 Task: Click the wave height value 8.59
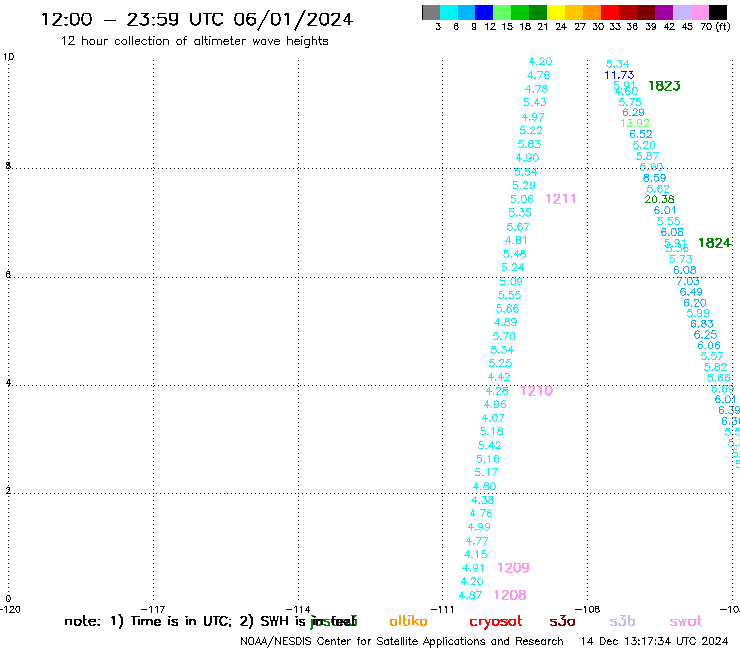coord(655,178)
